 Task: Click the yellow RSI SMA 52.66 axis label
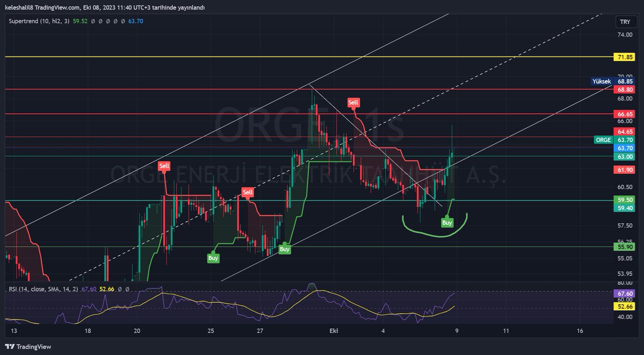coord(625,306)
